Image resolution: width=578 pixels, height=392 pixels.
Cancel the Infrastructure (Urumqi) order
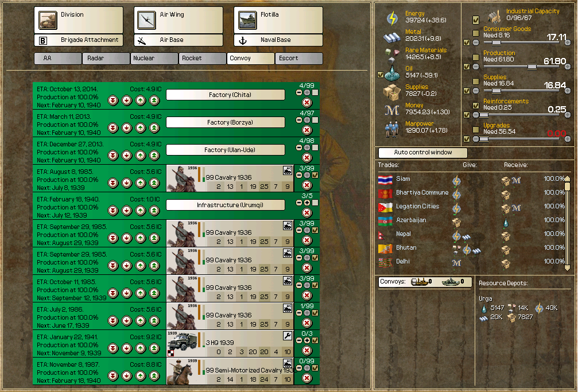307,213
